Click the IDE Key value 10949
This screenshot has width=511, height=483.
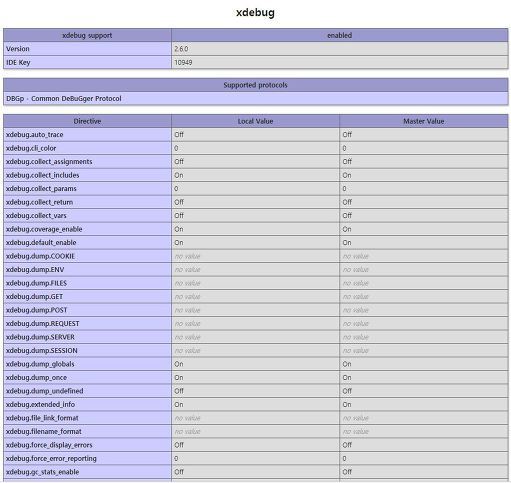pyautogui.click(x=183, y=62)
